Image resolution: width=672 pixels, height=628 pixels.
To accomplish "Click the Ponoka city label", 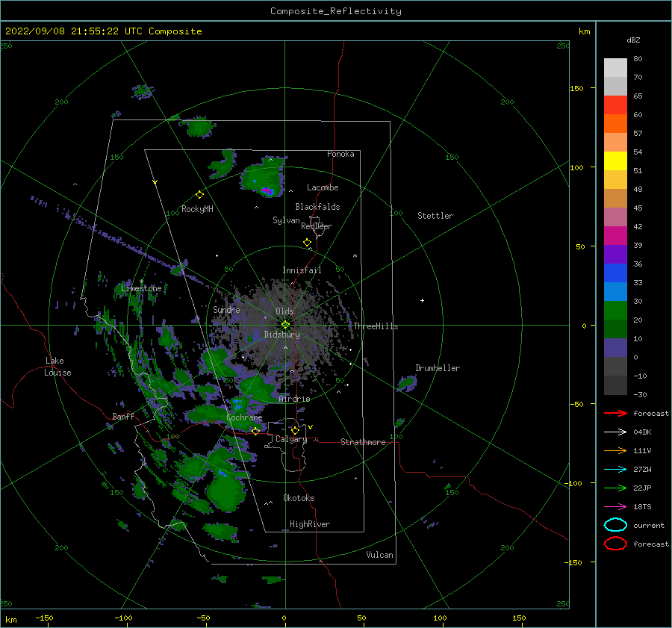I will (x=340, y=154).
